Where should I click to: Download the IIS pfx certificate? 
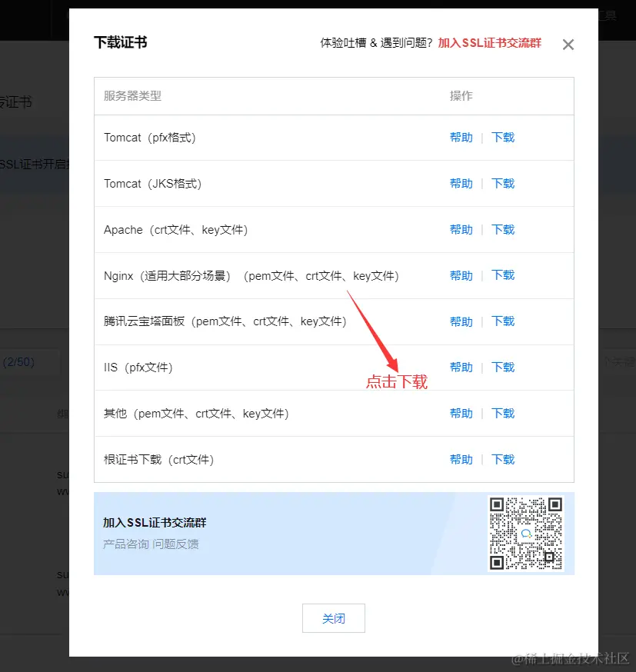(x=503, y=368)
